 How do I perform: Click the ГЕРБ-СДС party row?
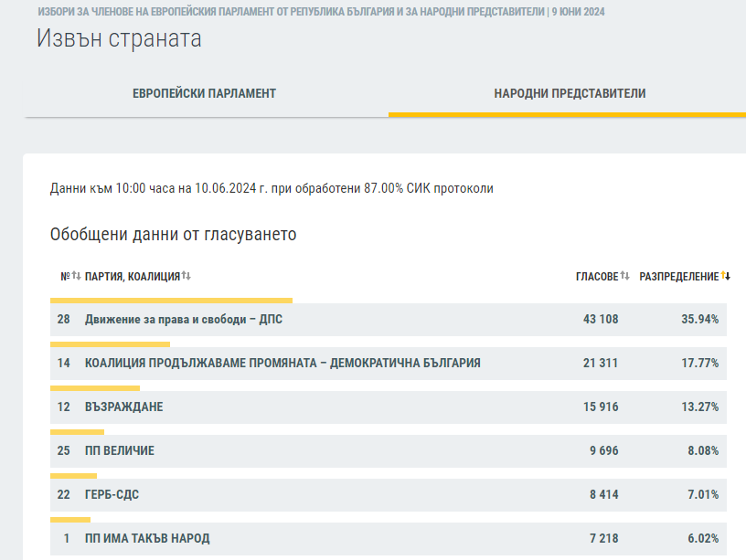[112, 494]
